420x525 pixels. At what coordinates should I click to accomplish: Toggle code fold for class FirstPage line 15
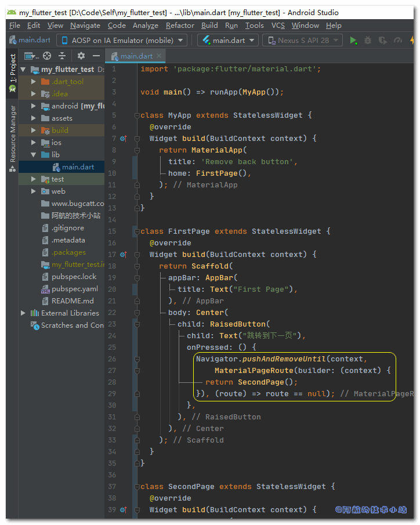tap(137, 231)
